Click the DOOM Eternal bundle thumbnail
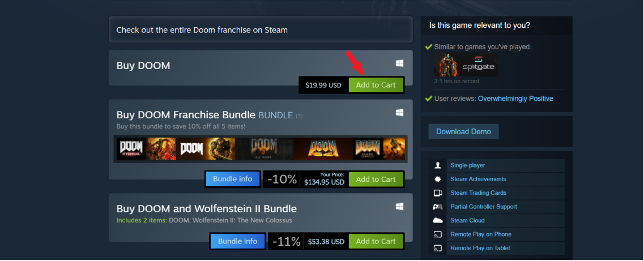The height and width of the screenshot is (261, 644). [x=146, y=148]
